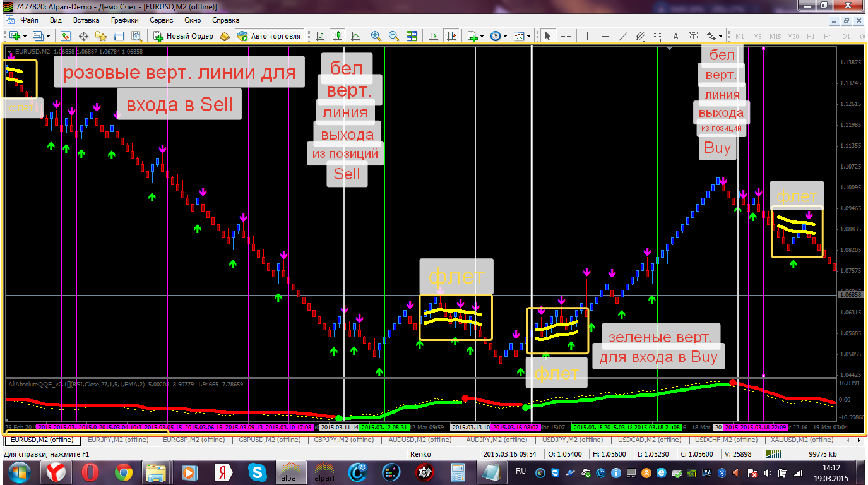This screenshot has width=868, height=485.
Task: Expand the arrow beside the Indicators icon
Action: (x=482, y=36)
